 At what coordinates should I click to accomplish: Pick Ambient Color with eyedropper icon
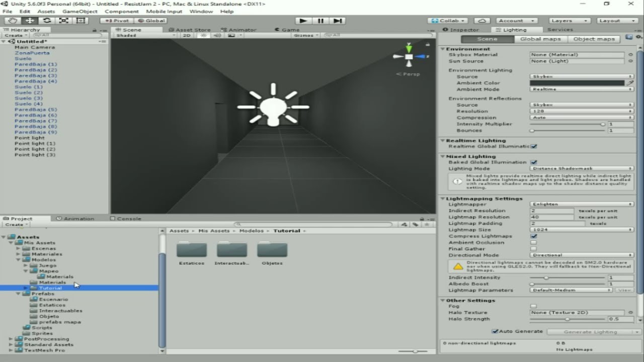[630, 83]
